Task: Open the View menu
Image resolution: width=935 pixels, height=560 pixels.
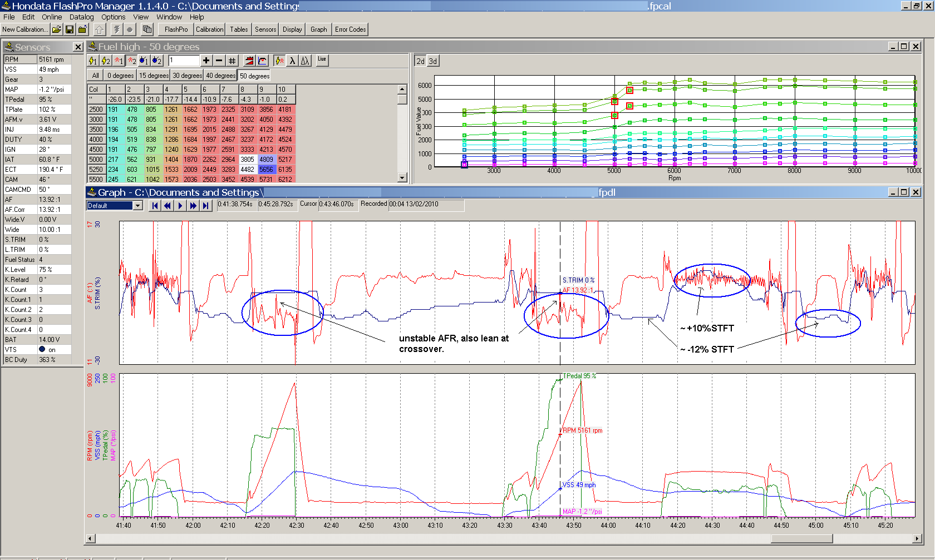Action: pyautogui.click(x=141, y=17)
